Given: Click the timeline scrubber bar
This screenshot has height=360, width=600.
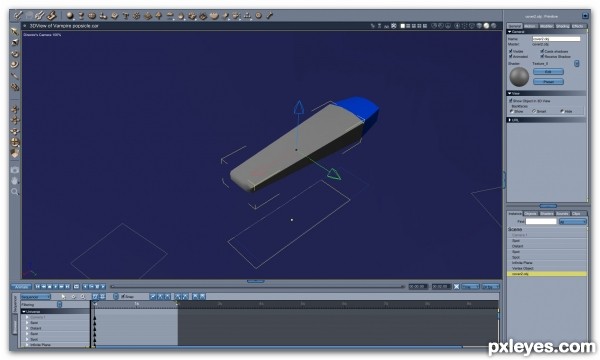Looking at the screenshot, I should pos(257,286).
